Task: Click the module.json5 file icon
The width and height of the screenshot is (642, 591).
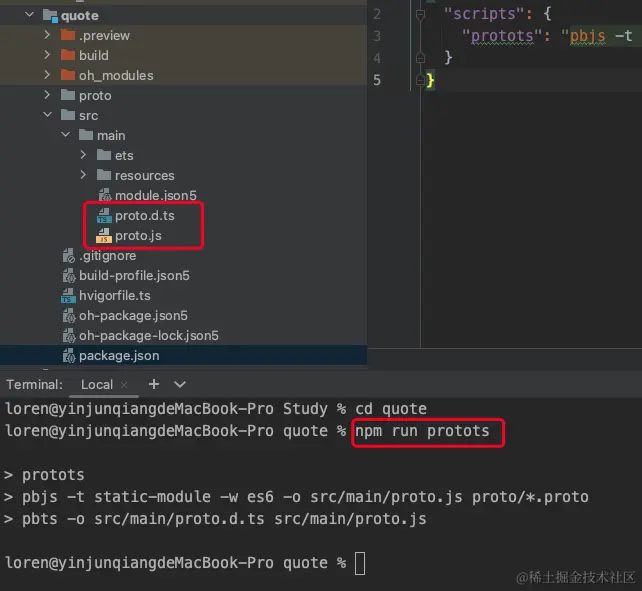Action: (x=105, y=195)
